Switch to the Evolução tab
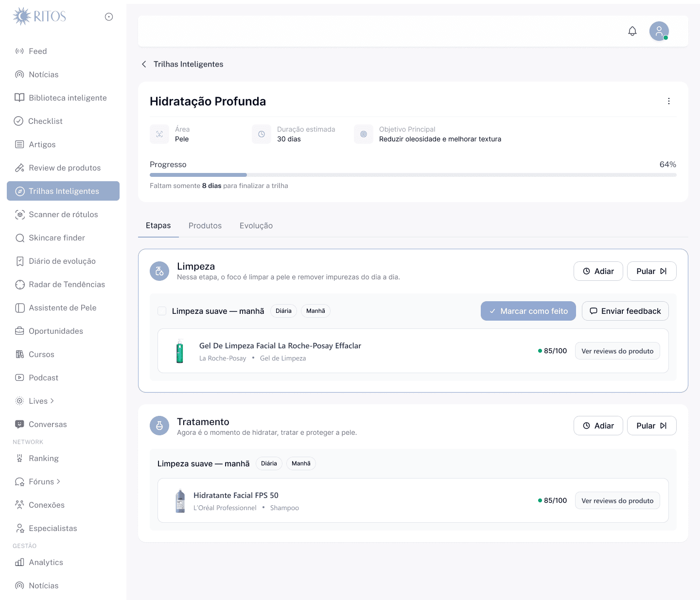This screenshot has width=700, height=600. [256, 225]
